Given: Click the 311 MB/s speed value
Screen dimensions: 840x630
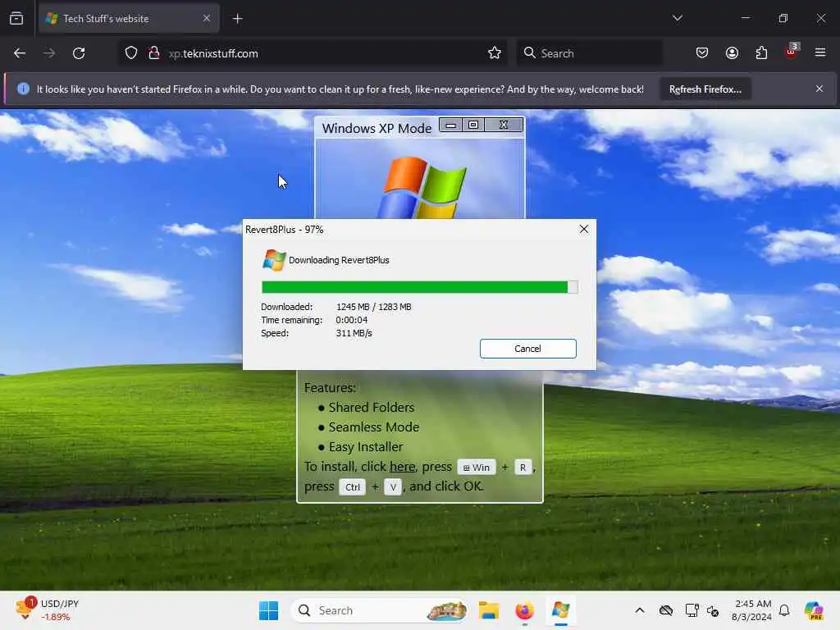Looking at the screenshot, I should [354, 333].
